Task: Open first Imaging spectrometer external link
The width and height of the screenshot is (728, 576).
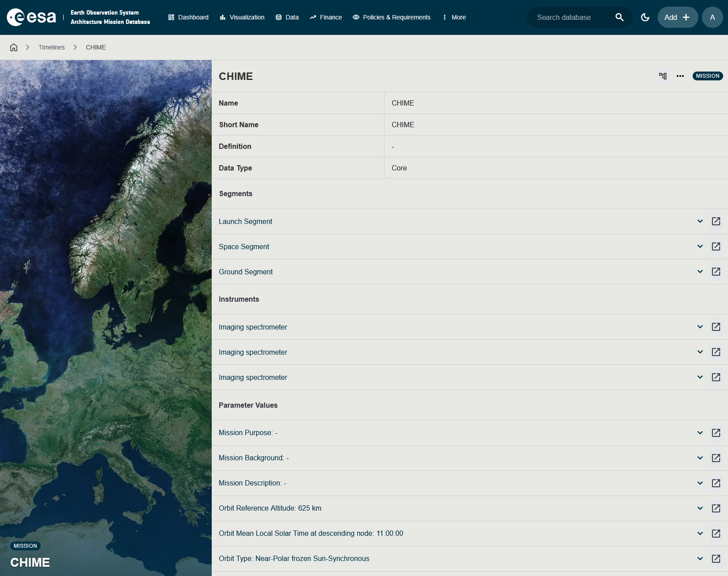Action: [716, 327]
